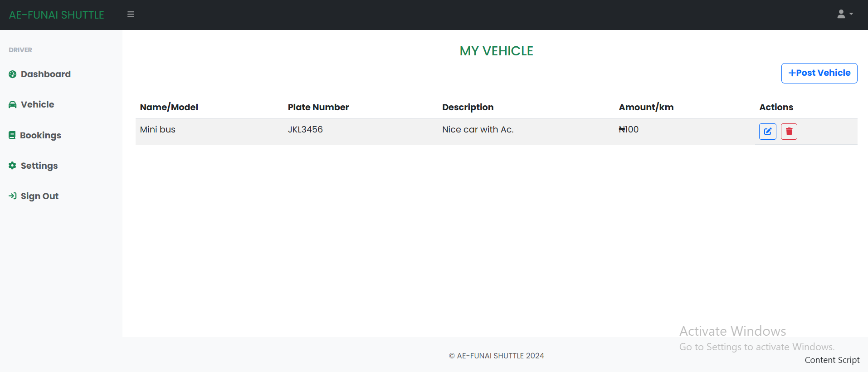Click the Amount/km column header
The width and height of the screenshot is (868, 372).
[x=646, y=108]
